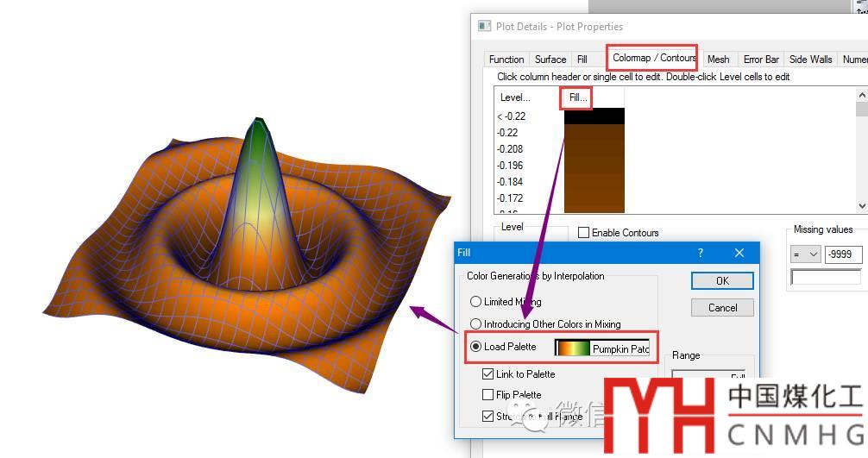Image resolution: width=868 pixels, height=458 pixels.
Task: Enable the Flip Palette checkbox
Action: [487, 394]
